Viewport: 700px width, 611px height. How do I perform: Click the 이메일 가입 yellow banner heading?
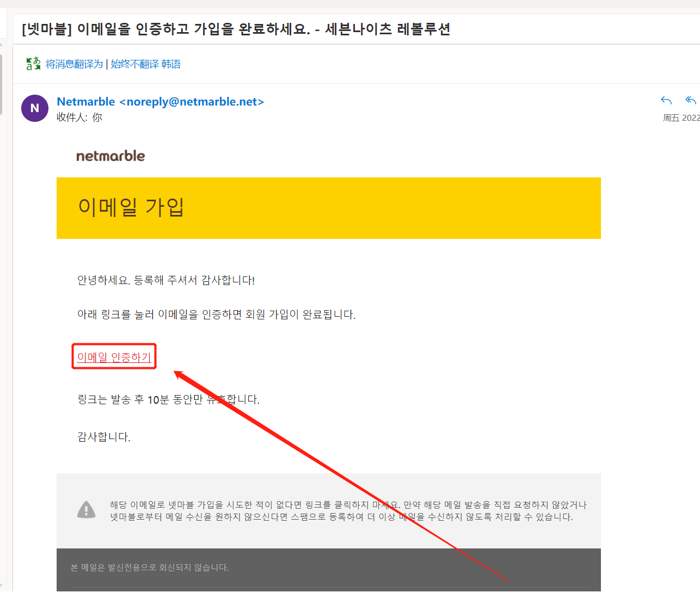click(x=131, y=207)
